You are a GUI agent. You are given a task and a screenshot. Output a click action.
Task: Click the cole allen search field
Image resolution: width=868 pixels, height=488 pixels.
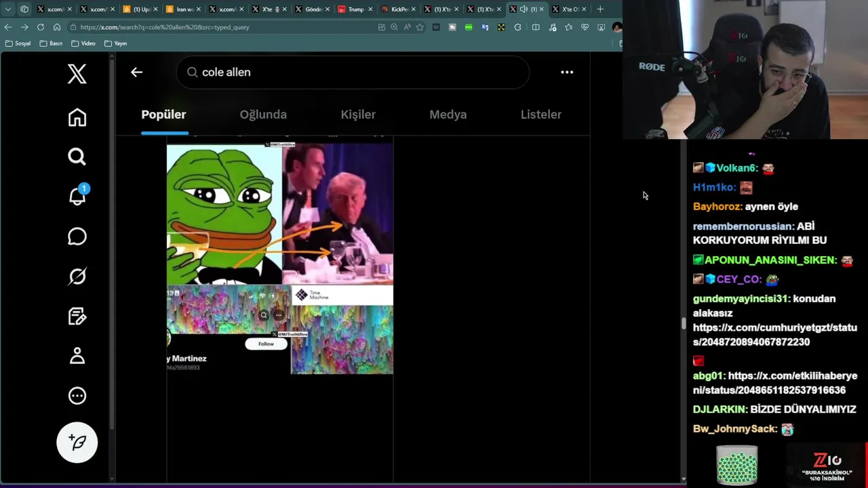point(353,72)
